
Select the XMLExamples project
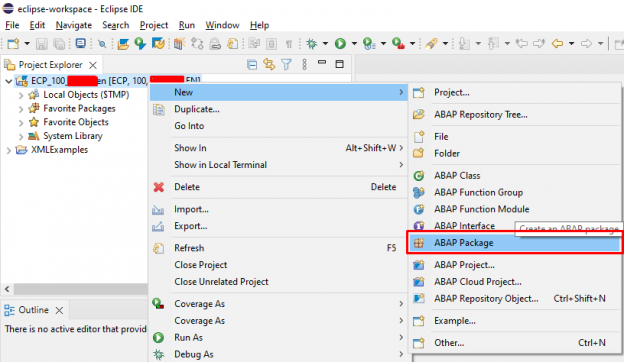pyautogui.click(x=59, y=150)
